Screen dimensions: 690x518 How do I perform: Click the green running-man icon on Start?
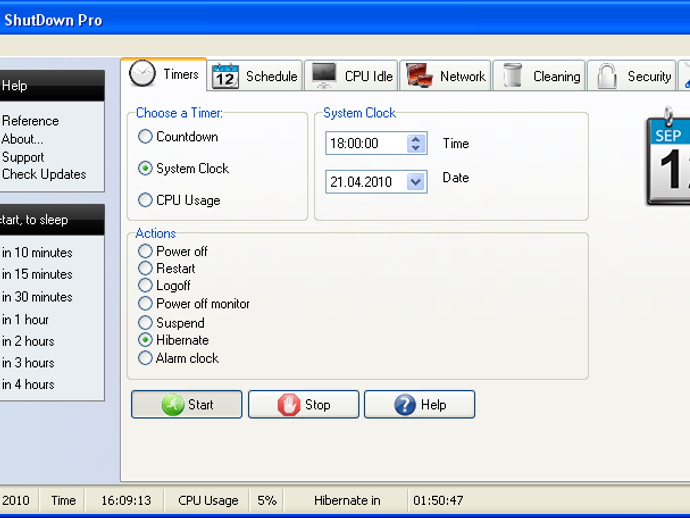tap(172, 404)
